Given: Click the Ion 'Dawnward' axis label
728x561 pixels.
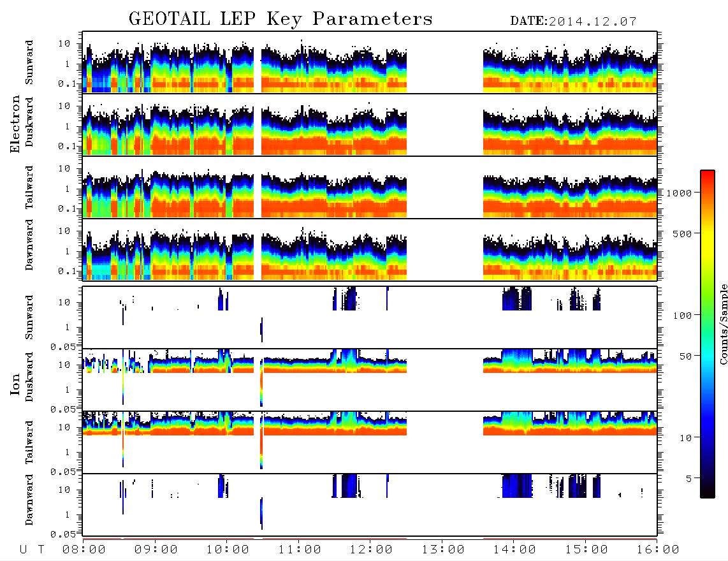Looking at the screenshot, I should coord(29,500).
